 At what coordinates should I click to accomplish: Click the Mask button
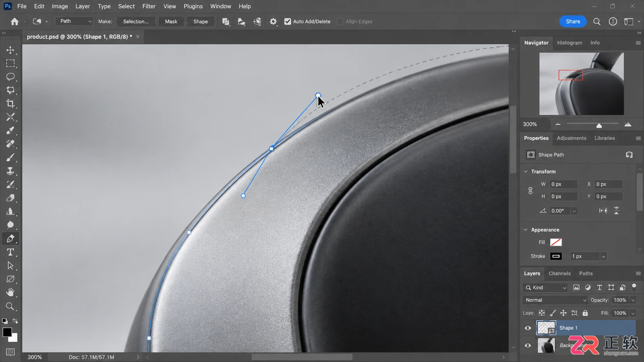(171, 21)
